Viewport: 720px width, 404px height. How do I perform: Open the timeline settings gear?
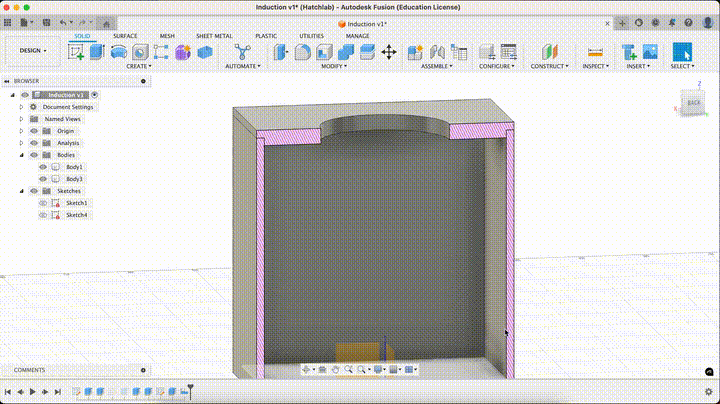coord(709,392)
